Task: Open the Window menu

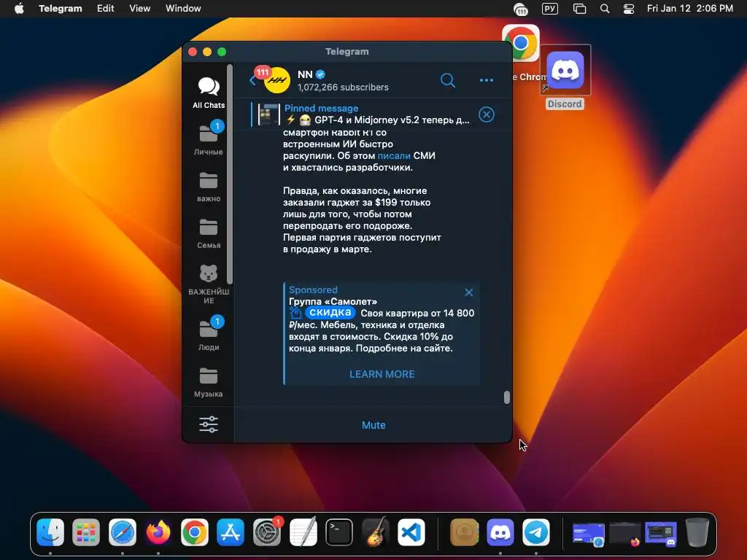Action: pos(183,8)
